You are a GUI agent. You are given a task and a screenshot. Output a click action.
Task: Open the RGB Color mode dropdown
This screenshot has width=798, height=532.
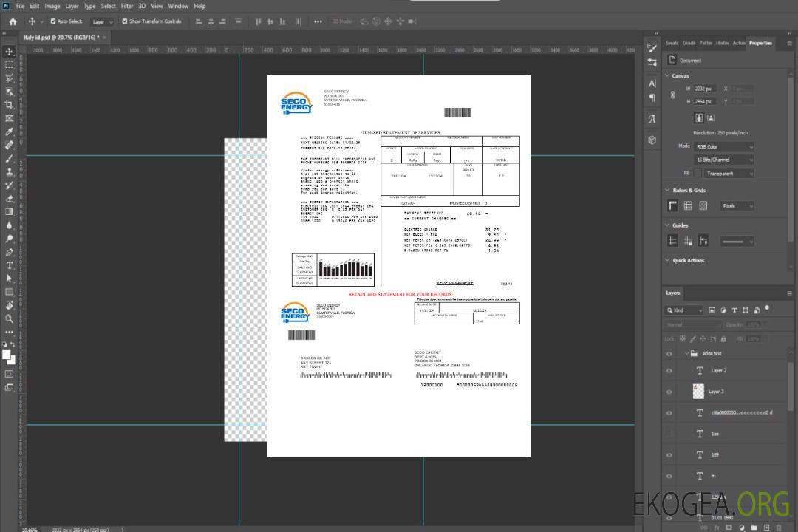click(723, 146)
